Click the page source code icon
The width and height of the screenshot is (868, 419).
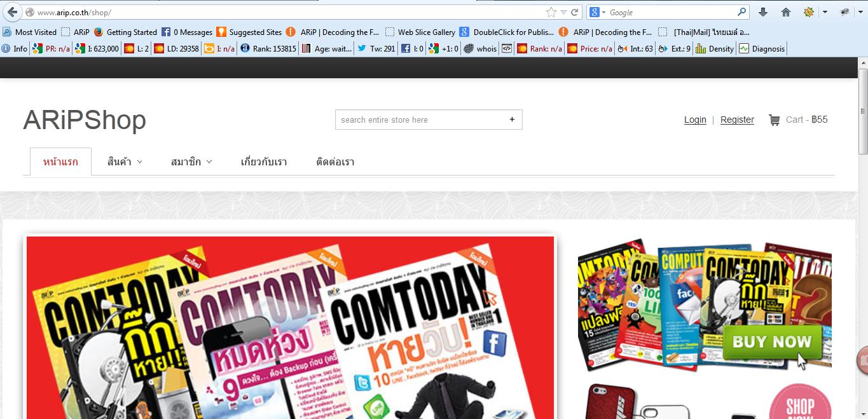507,48
